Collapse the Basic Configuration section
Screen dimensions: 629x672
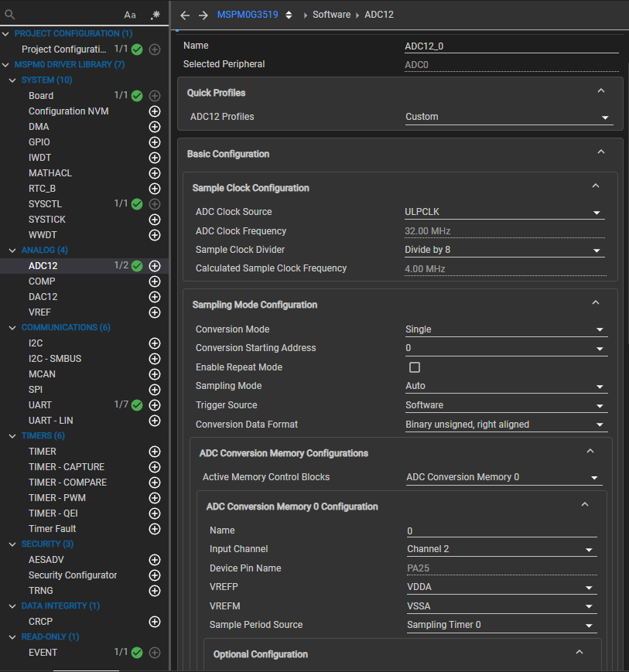point(601,152)
